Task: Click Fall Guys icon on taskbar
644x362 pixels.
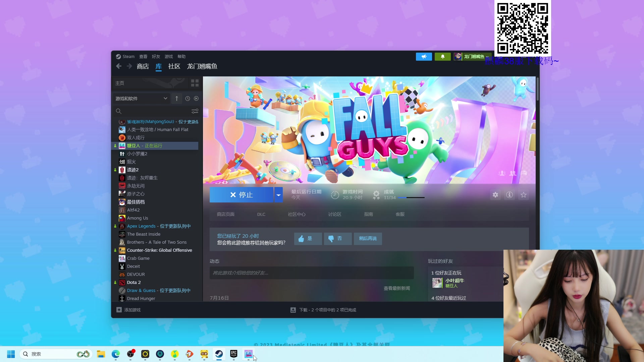Action: (249, 354)
